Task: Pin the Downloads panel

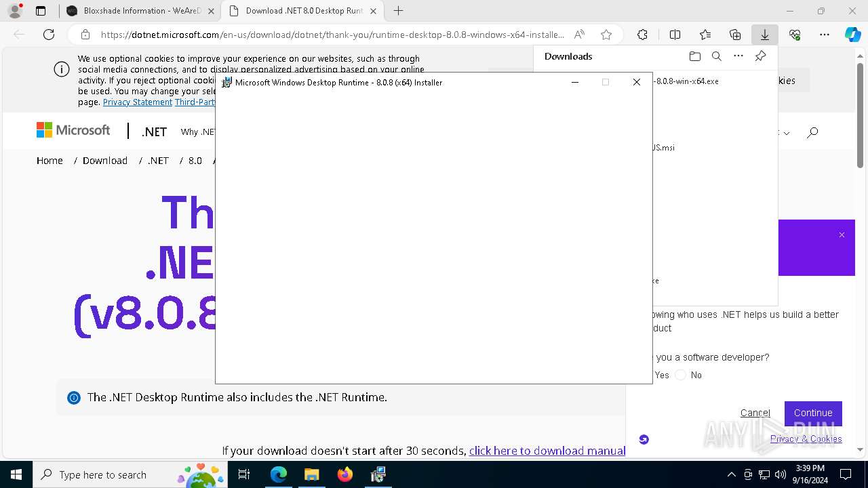Action: (x=761, y=56)
